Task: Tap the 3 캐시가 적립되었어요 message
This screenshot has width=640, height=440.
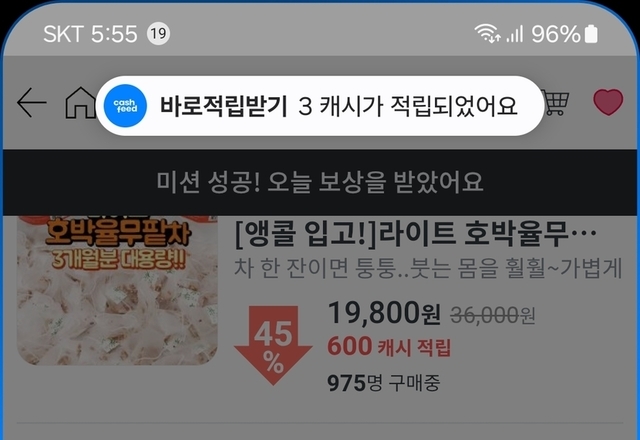Action: (408, 106)
